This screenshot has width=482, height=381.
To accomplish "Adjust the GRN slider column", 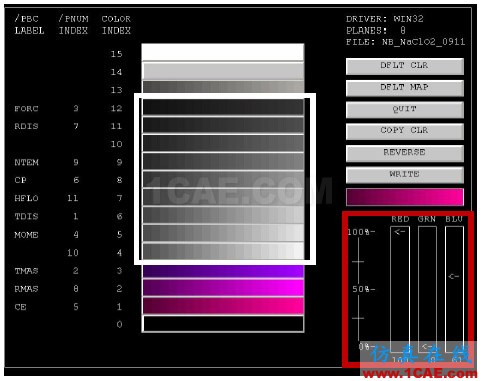I will (427, 288).
